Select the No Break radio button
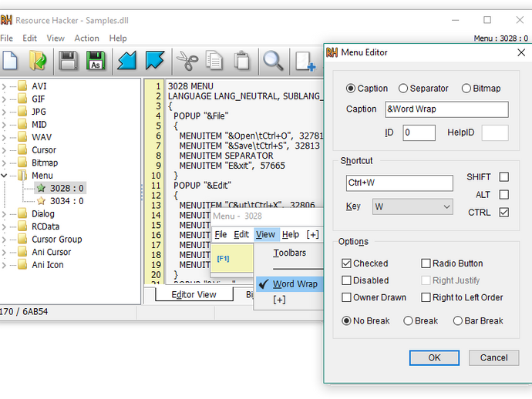Image resolution: width=532 pixels, height=399 pixels. tap(346, 320)
